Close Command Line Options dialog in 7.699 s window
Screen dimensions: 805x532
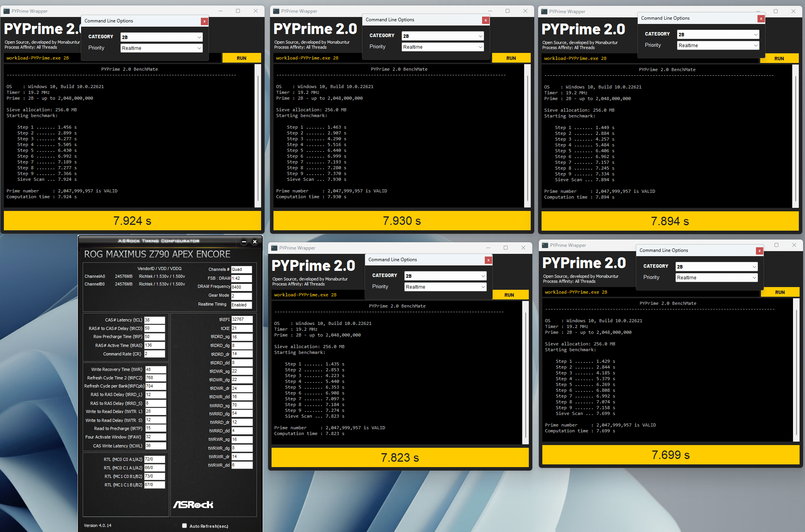coord(759,251)
